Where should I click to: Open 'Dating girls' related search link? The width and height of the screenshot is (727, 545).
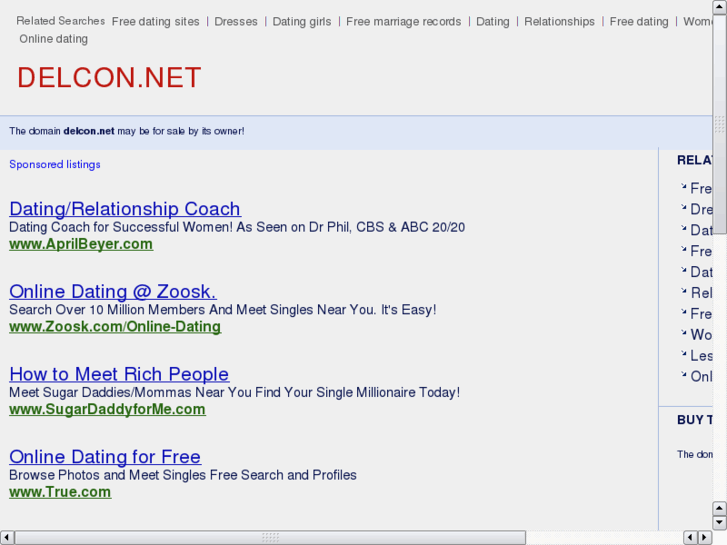click(302, 21)
